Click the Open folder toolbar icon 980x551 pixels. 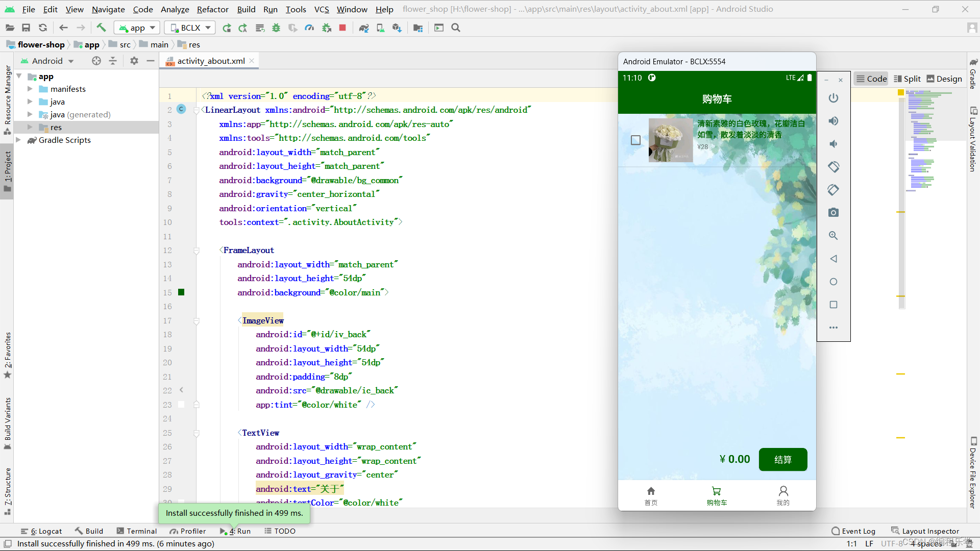[10, 28]
